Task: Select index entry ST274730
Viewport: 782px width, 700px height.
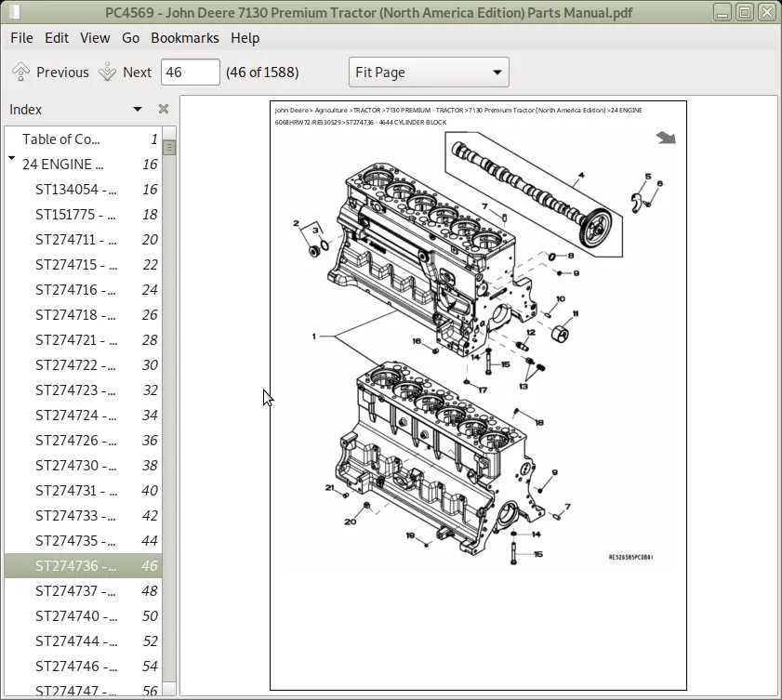Action: click(x=84, y=465)
